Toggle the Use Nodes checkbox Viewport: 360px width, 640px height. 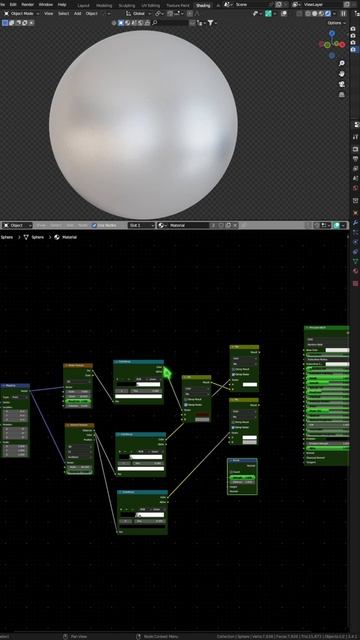point(94,225)
